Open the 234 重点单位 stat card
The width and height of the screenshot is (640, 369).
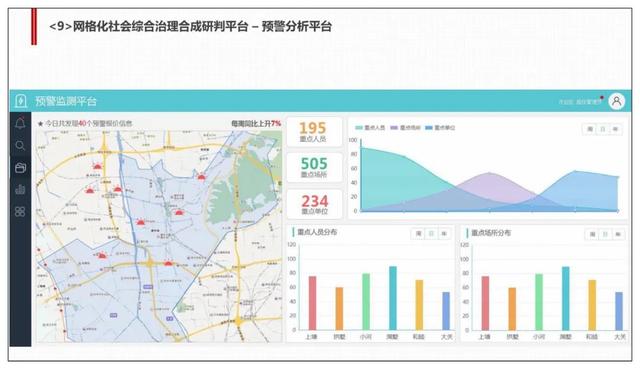(x=314, y=204)
